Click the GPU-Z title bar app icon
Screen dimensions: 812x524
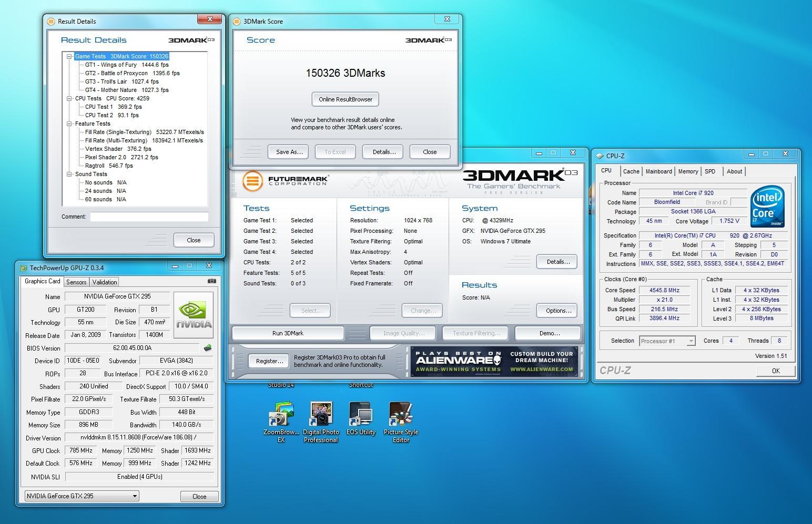coord(23,268)
